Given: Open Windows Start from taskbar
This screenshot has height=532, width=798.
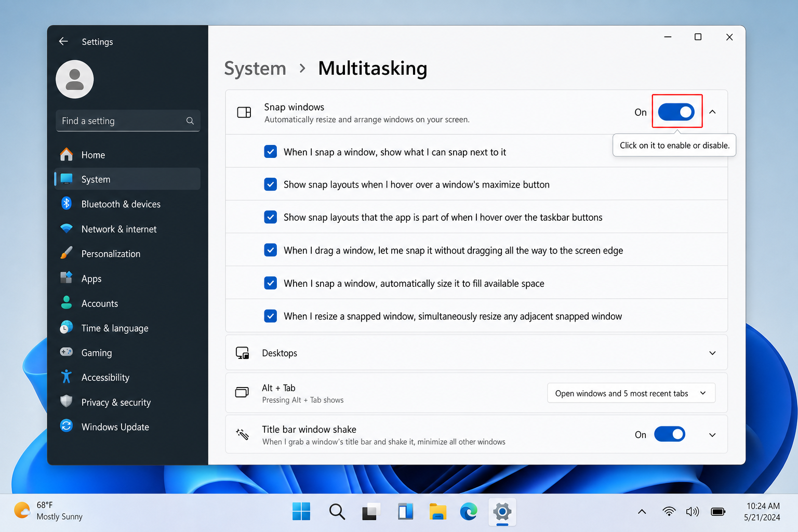Looking at the screenshot, I should pyautogui.click(x=301, y=512).
